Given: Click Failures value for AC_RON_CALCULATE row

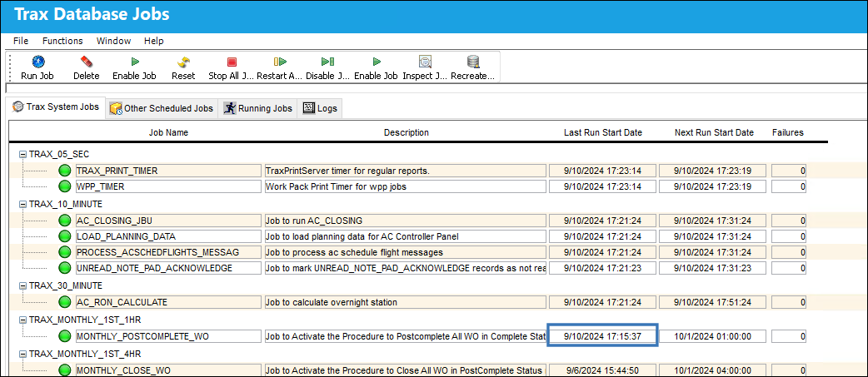Looking at the screenshot, I should click(789, 302).
